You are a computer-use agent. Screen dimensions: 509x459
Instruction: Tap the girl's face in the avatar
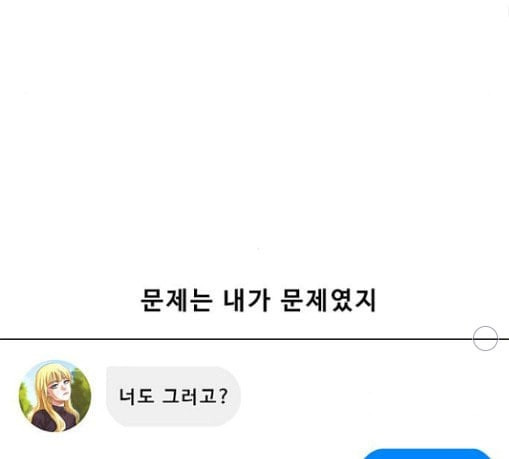(x=59, y=387)
